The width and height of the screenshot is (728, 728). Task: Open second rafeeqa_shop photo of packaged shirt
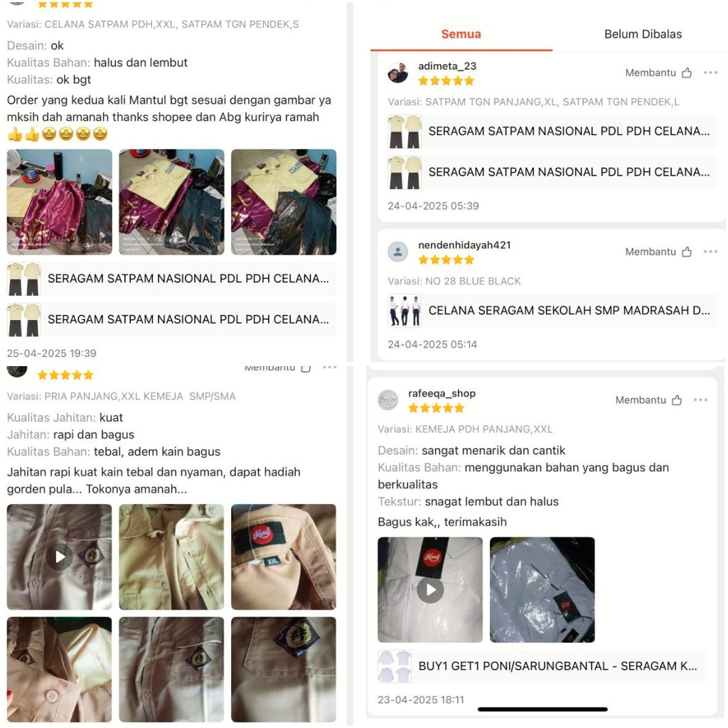tap(542, 589)
